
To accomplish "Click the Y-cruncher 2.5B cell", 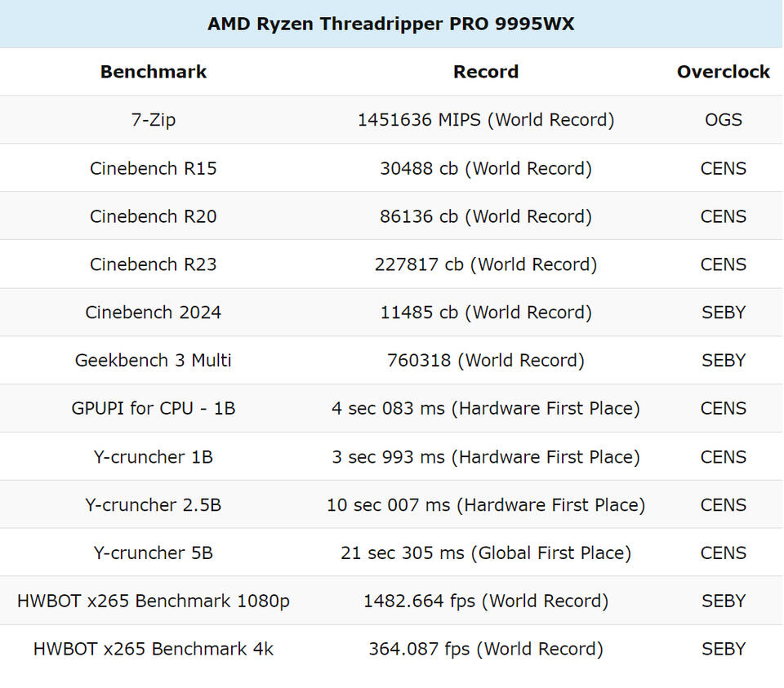I will 154,504.
